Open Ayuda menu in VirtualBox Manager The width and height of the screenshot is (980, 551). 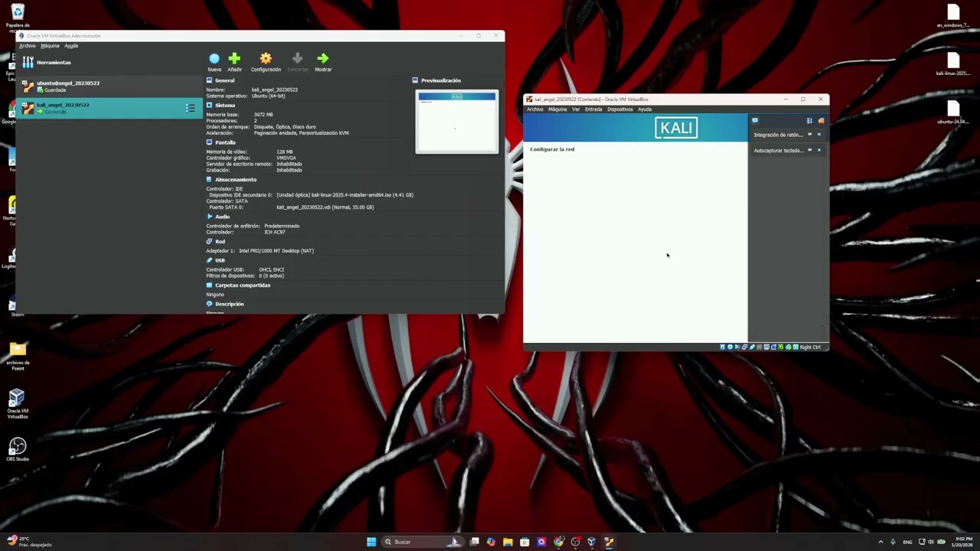(71, 46)
